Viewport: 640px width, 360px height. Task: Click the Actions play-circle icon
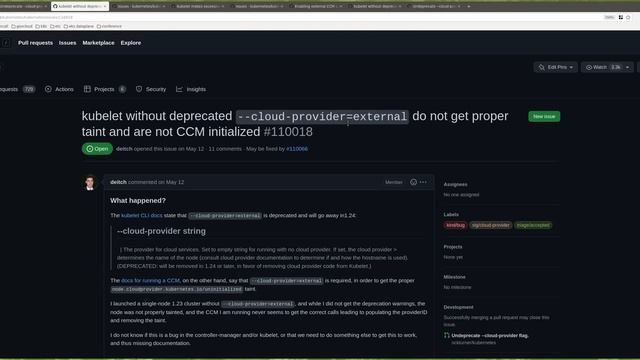tap(48, 89)
